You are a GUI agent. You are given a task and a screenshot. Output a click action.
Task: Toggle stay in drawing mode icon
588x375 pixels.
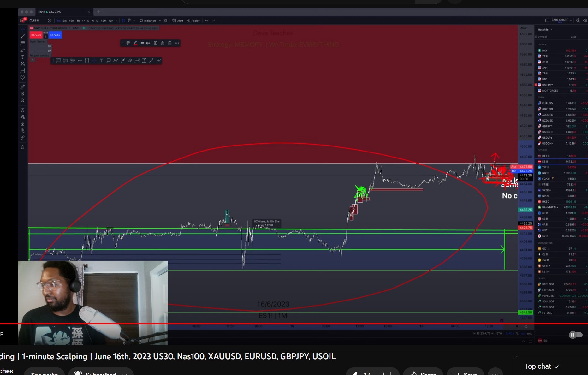[22, 117]
